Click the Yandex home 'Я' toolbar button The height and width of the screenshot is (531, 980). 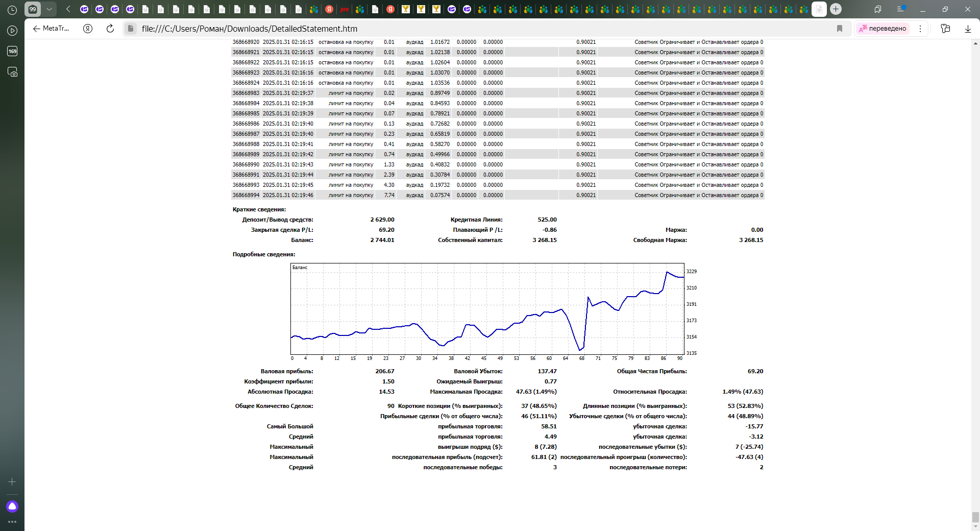(88, 29)
